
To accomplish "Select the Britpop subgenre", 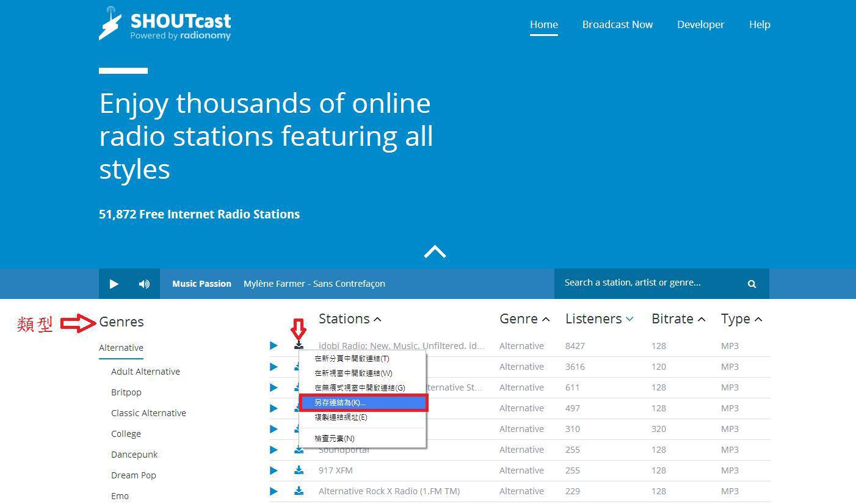I will coord(126,392).
